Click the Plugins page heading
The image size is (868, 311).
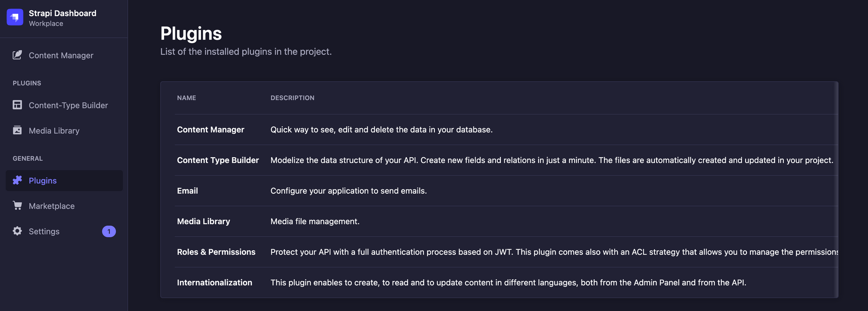click(191, 33)
